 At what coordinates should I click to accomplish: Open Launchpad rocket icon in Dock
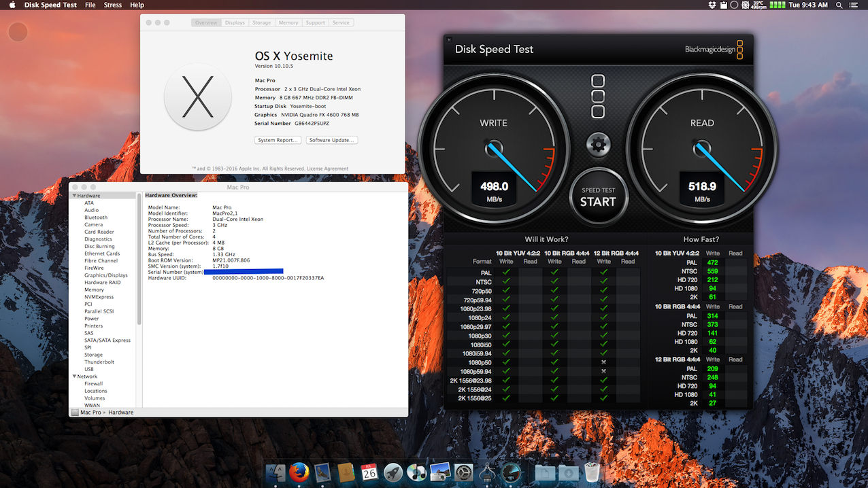393,472
